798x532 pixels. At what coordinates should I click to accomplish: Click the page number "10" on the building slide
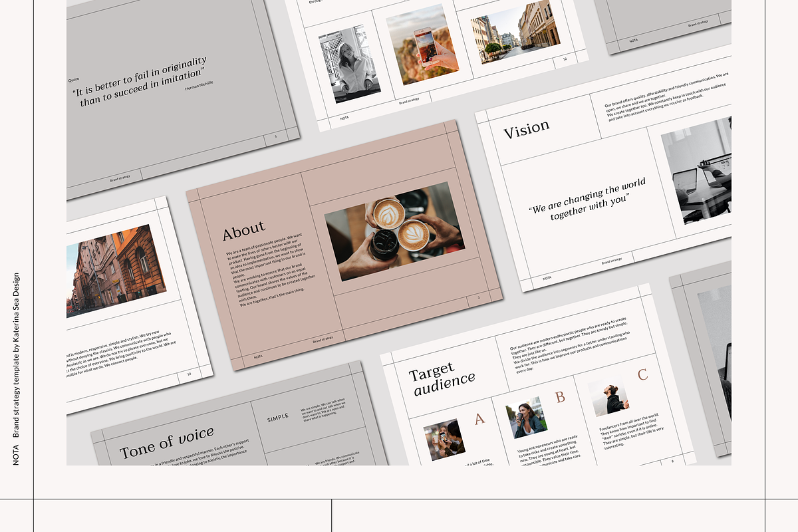click(189, 374)
